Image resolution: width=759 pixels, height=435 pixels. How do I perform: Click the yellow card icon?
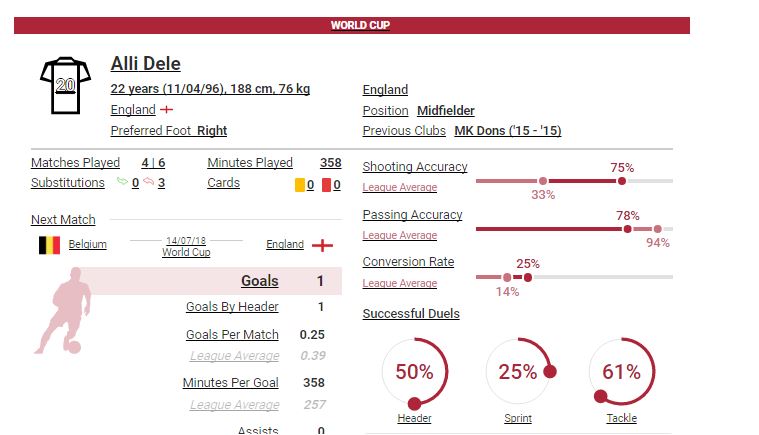(x=300, y=185)
